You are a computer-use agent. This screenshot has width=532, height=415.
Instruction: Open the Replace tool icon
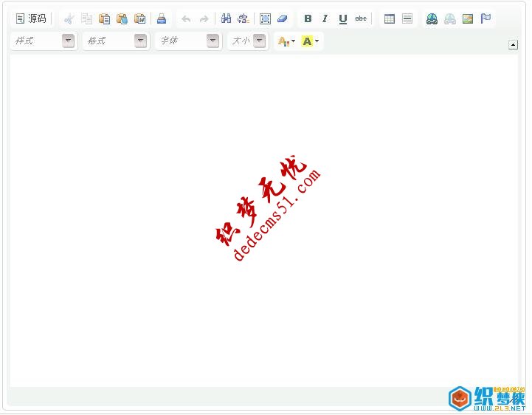243,18
